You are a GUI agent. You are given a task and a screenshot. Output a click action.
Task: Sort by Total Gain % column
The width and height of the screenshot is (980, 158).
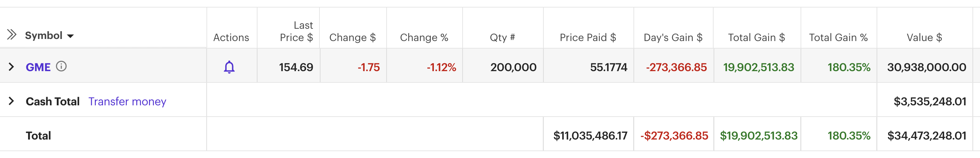(838, 38)
